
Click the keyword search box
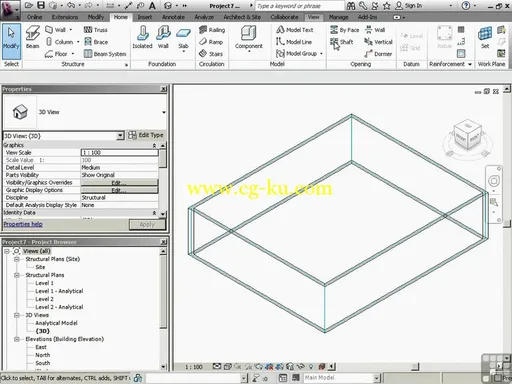[x=299, y=6]
